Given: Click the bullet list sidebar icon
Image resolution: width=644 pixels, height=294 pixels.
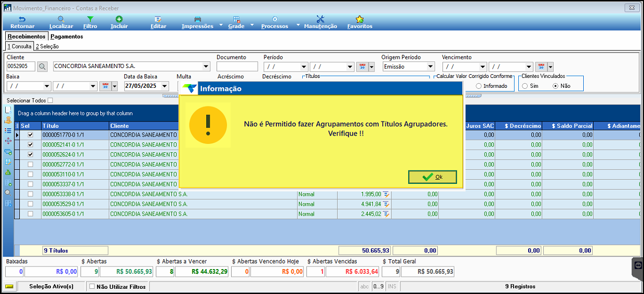Looking at the screenshot, I should point(8,130).
